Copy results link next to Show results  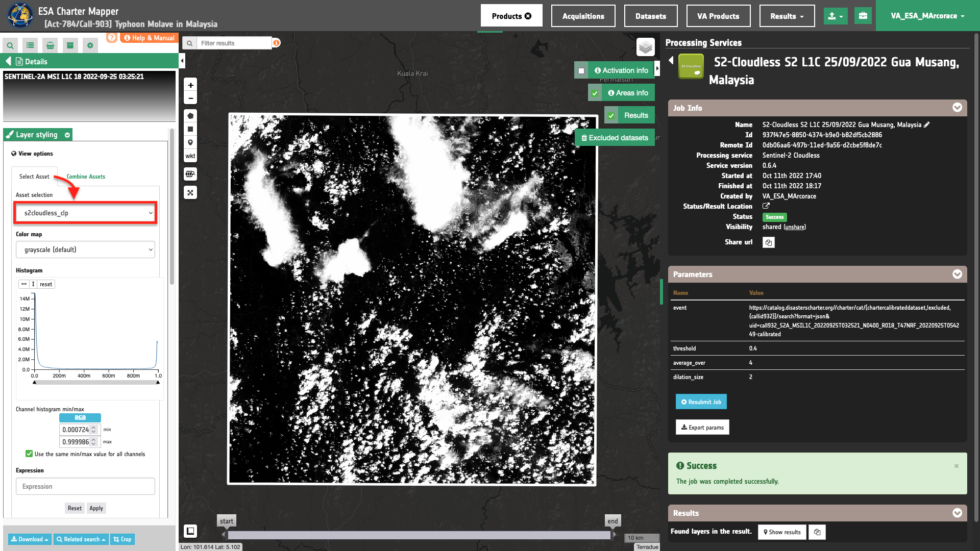point(817,532)
